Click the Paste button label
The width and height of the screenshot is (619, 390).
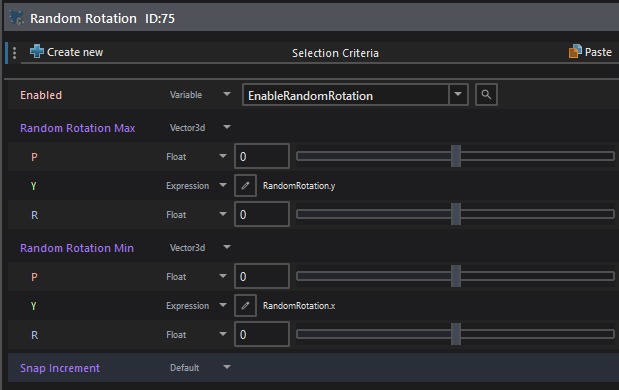coord(598,52)
